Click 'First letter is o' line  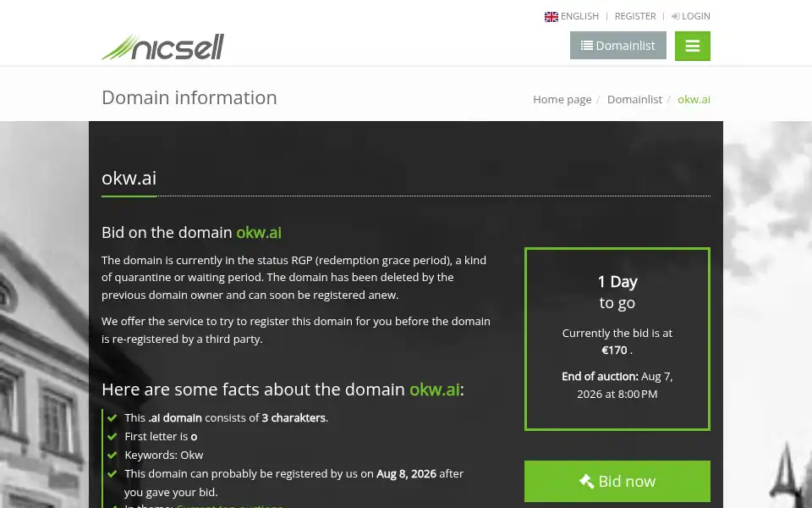point(161,437)
